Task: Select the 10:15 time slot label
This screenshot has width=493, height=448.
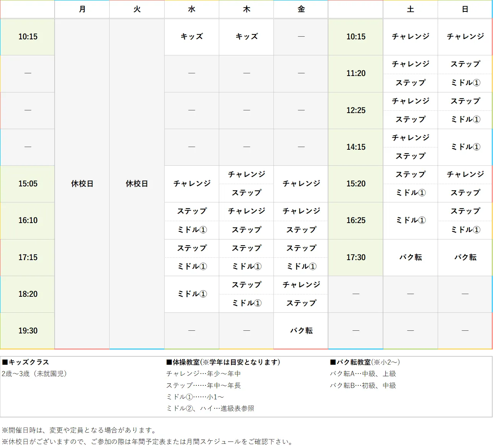Action: click(x=27, y=37)
